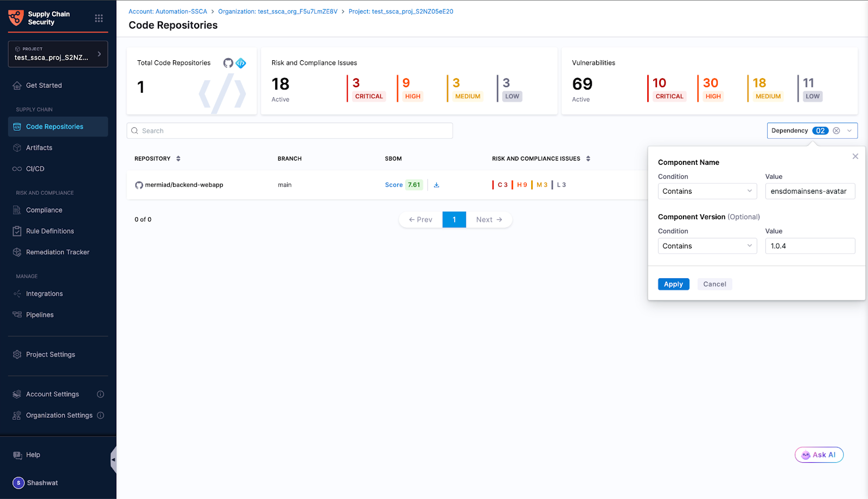Click the Harness Supply Chain Security logo

(x=16, y=18)
